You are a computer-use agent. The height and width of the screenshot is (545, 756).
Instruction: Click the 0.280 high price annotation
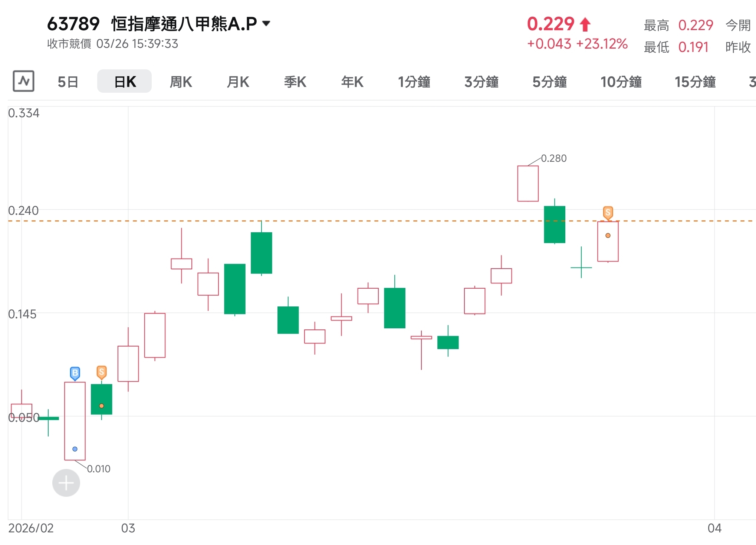pyautogui.click(x=554, y=158)
